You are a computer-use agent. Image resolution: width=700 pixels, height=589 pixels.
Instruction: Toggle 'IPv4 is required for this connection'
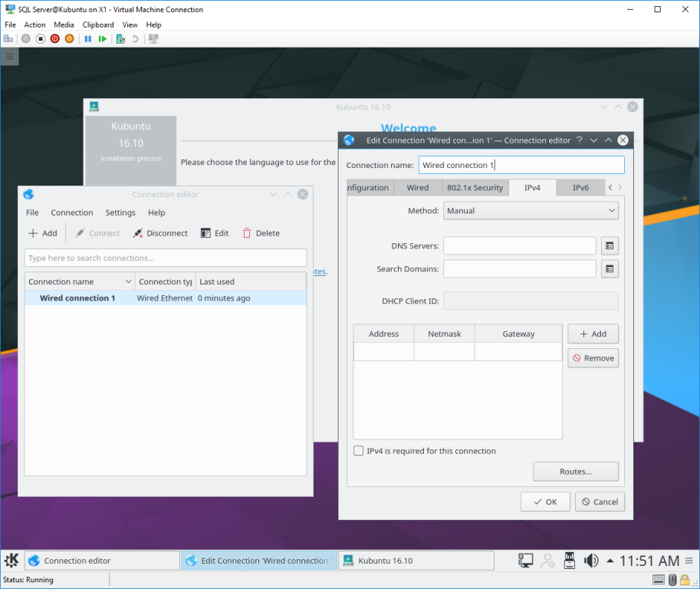tap(359, 450)
